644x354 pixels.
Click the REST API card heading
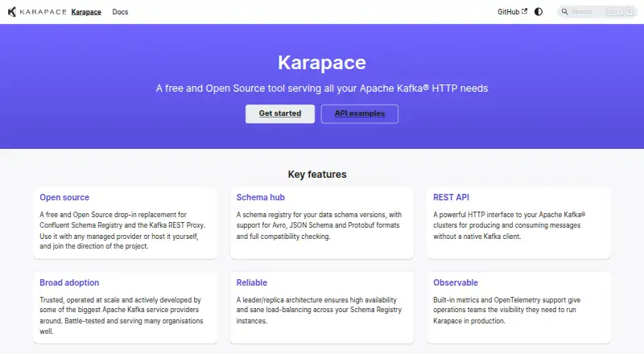[x=451, y=197]
